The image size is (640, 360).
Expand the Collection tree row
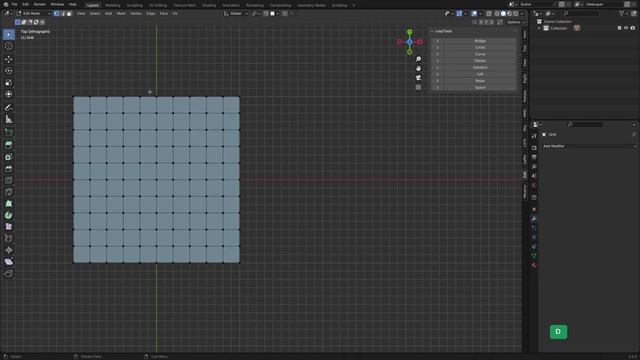[x=539, y=28]
